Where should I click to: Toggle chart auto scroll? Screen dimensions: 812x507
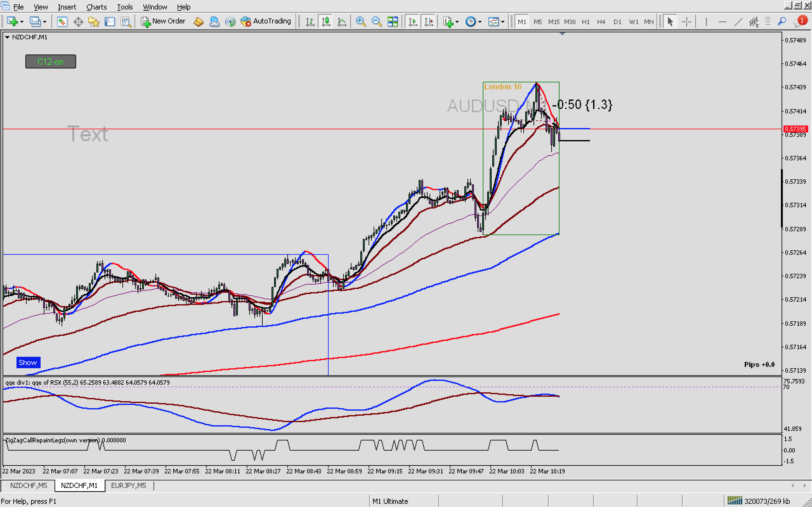tap(413, 22)
